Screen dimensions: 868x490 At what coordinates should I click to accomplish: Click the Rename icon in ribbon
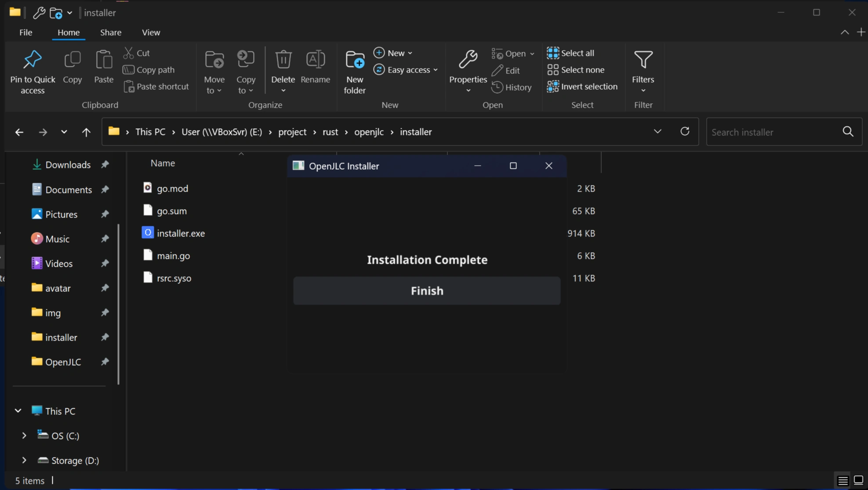315,60
